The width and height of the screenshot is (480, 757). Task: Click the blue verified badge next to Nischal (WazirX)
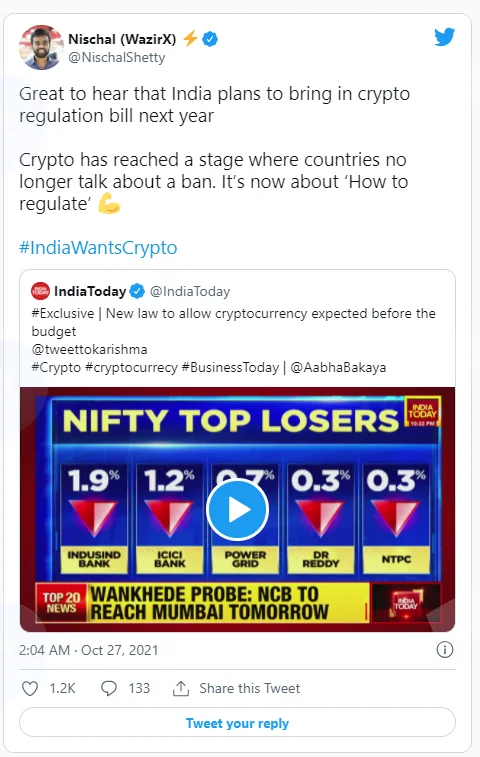pos(210,39)
